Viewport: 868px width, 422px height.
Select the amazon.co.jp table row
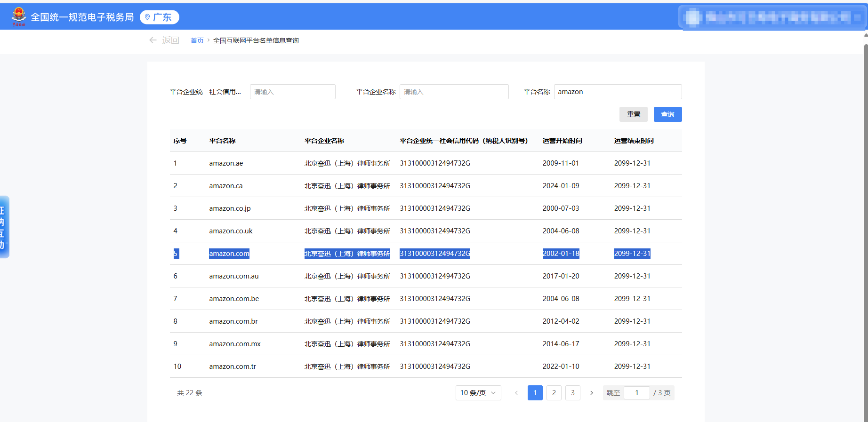click(x=230, y=208)
